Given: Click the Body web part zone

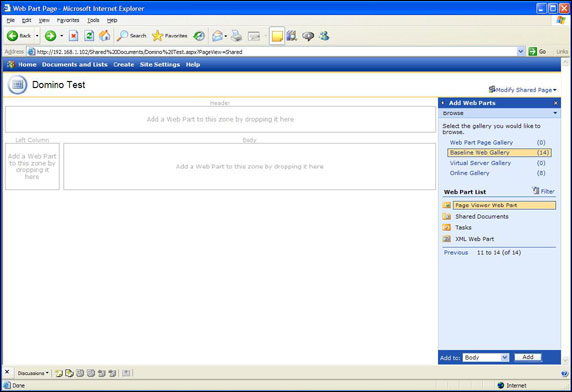Looking at the screenshot, I should click(x=250, y=167).
